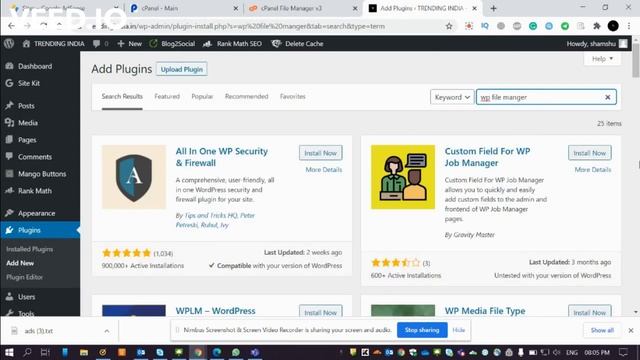View More Details for Custom Field plugin
Viewport: 640px width, 360px height.
click(593, 169)
